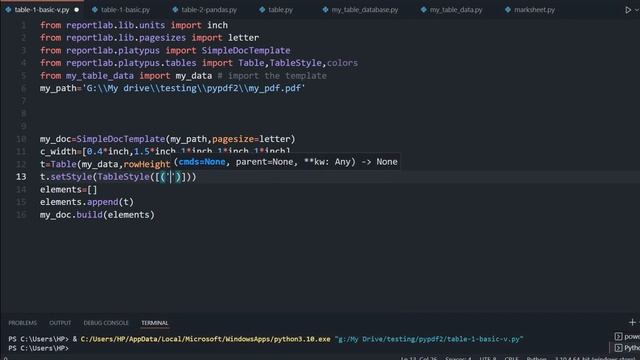This screenshot has width=640, height=360.
Task: Click line number 13 in the gutter
Action: [21, 177]
